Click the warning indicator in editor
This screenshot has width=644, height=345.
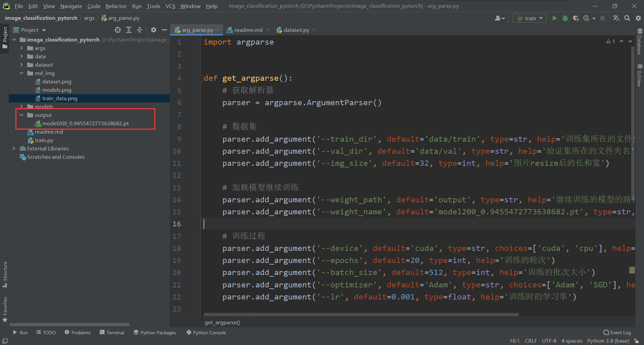[x=610, y=41]
